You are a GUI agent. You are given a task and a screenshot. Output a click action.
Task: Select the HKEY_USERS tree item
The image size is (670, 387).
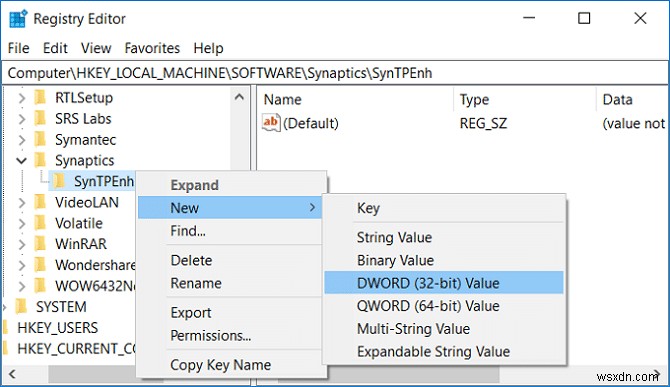(57, 328)
